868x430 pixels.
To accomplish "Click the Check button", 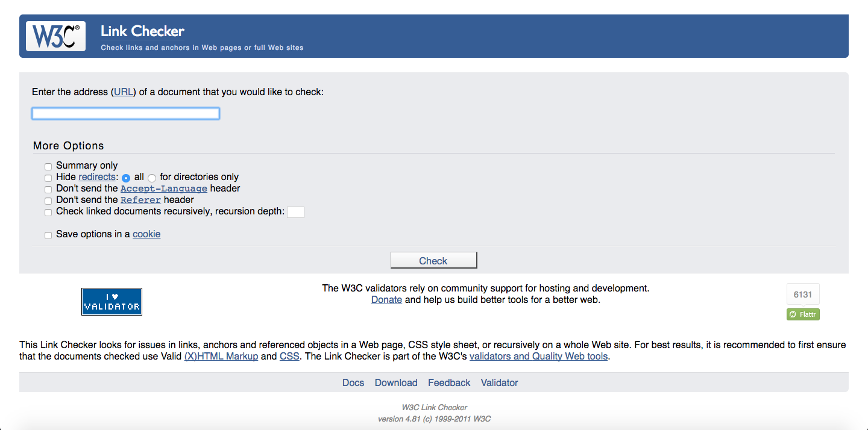I will [x=433, y=260].
